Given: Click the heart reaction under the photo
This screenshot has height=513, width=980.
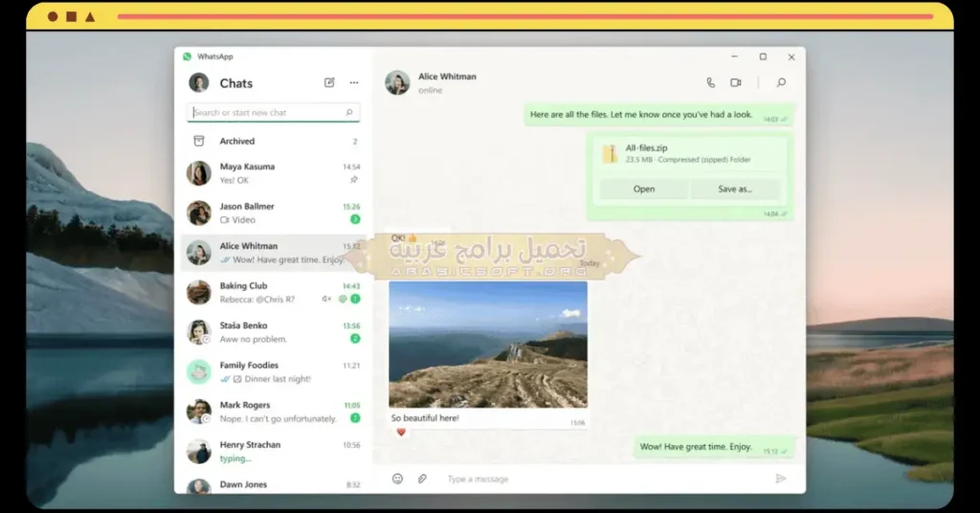Looking at the screenshot, I should (401, 432).
